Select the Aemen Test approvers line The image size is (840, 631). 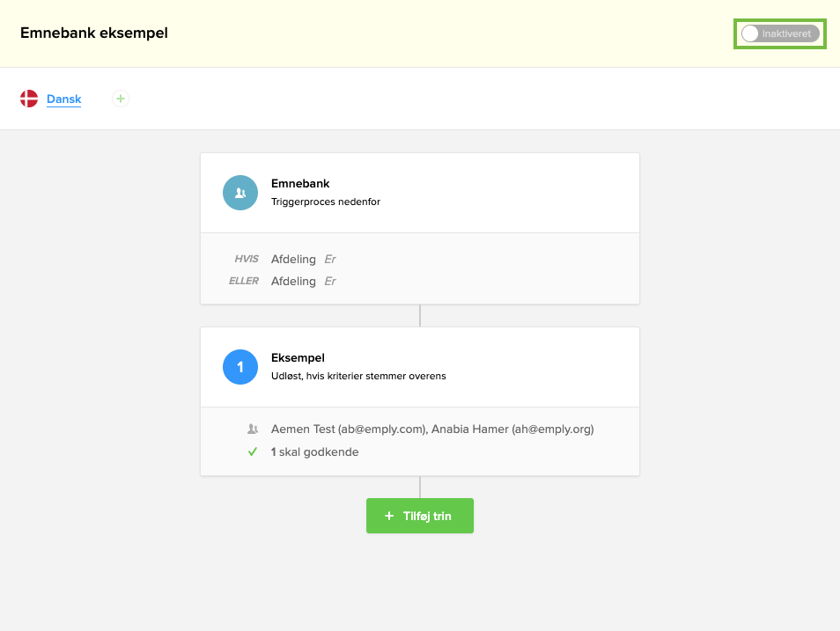point(431,429)
